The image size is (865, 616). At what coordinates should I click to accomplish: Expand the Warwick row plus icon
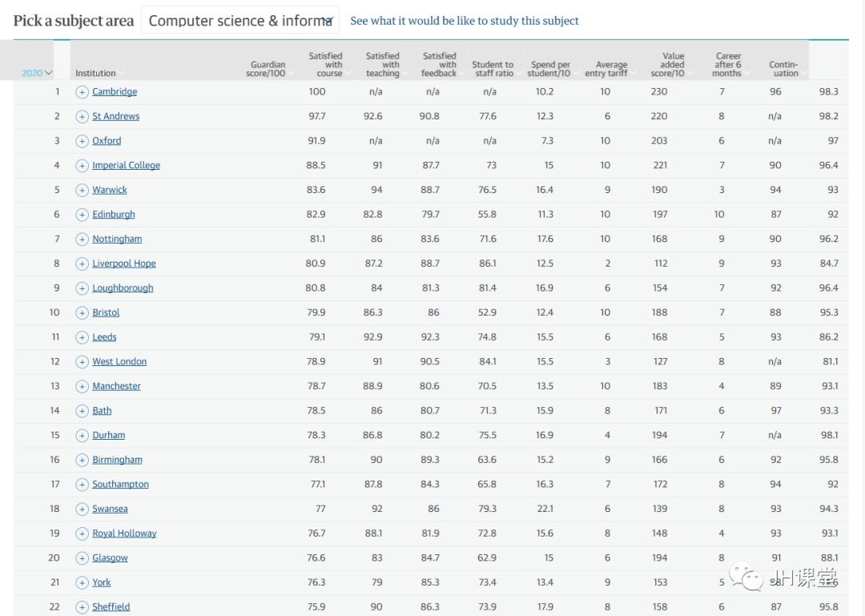[x=82, y=191]
